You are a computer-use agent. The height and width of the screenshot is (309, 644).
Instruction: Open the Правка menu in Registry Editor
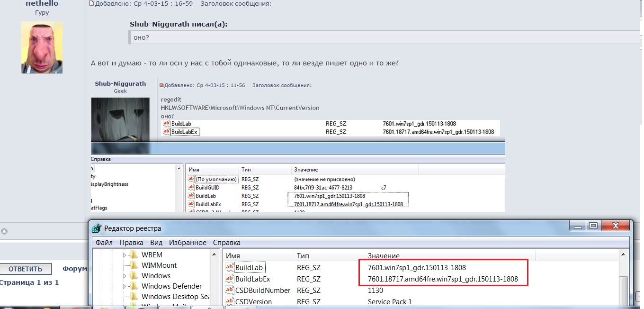click(x=131, y=243)
